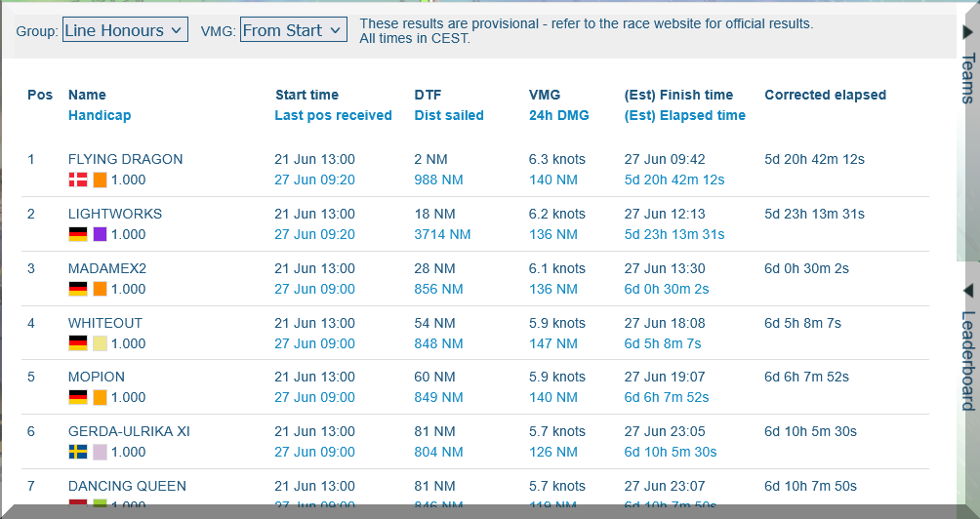
Task: Click the German flag under LIGHTWORKS
Action: [x=78, y=234]
